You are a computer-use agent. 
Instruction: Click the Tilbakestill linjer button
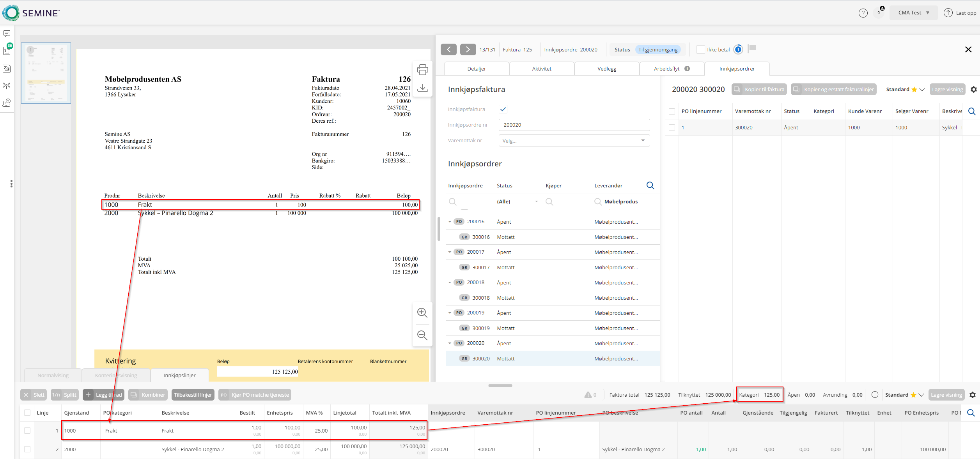click(x=193, y=395)
